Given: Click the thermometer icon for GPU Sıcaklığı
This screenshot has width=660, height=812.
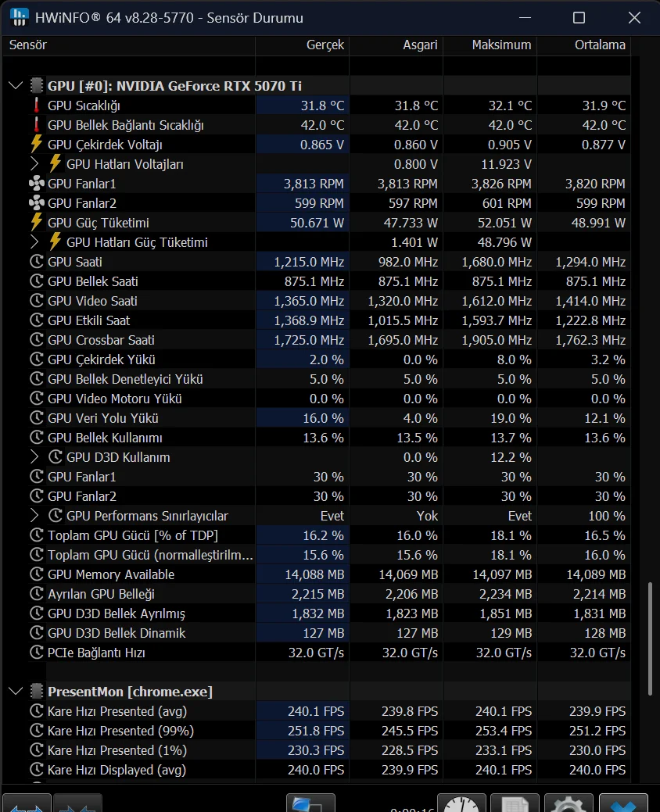Looking at the screenshot, I should (36, 106).
